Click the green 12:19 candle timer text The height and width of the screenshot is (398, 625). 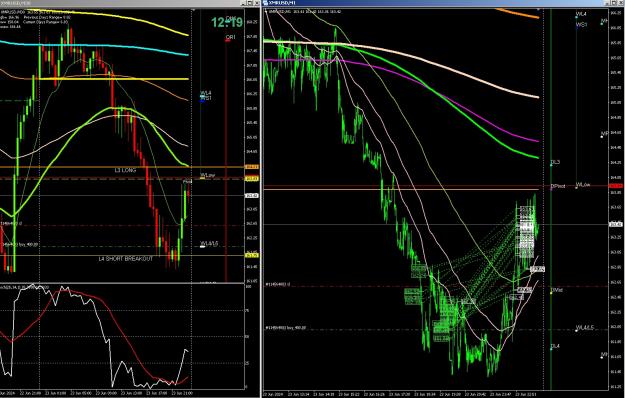[227, 22]
